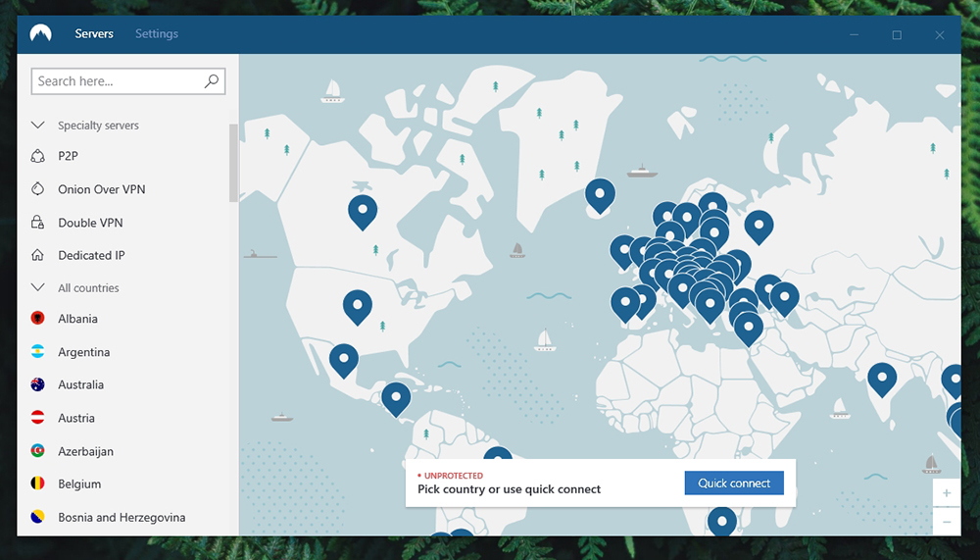Click the Argentina flag icon

click(37, 352)
